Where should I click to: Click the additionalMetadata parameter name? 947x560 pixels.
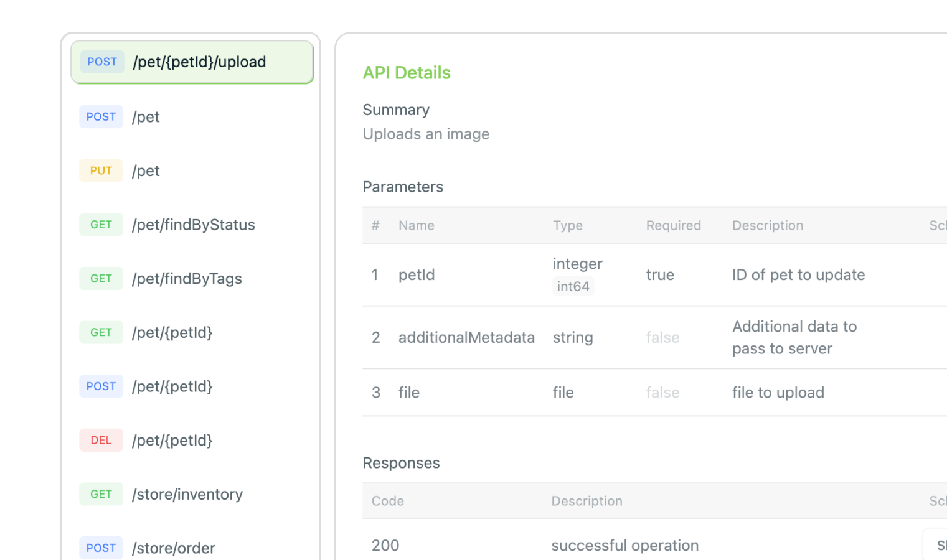tap(466, 338)
